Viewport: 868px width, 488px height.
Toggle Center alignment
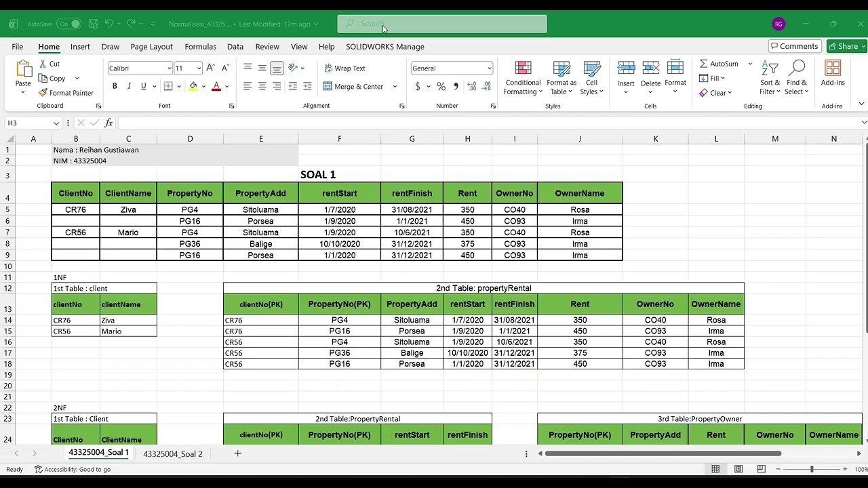click(262, 86)
